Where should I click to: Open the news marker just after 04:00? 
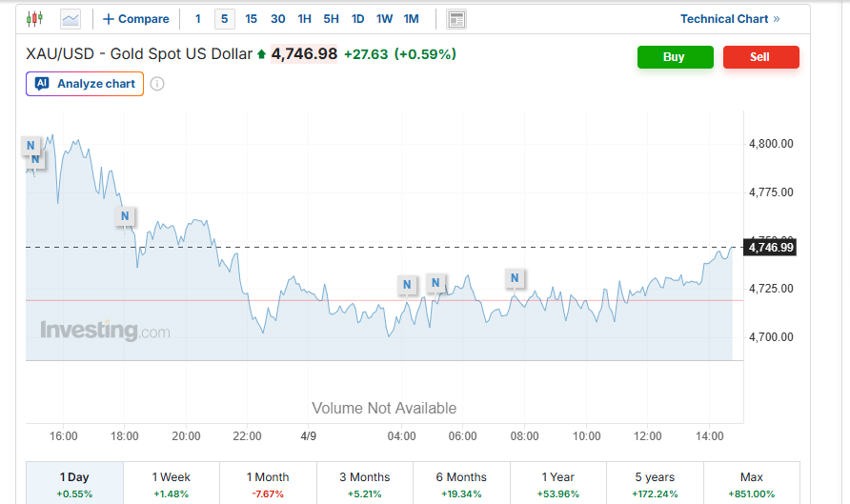click(407, 284)
